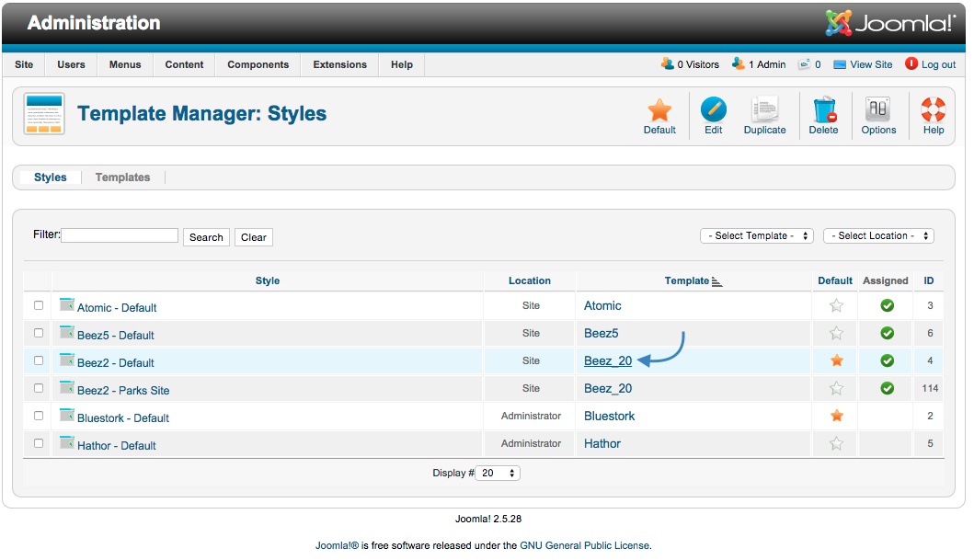Click the Clear filter button

click(x=254, y=237)
